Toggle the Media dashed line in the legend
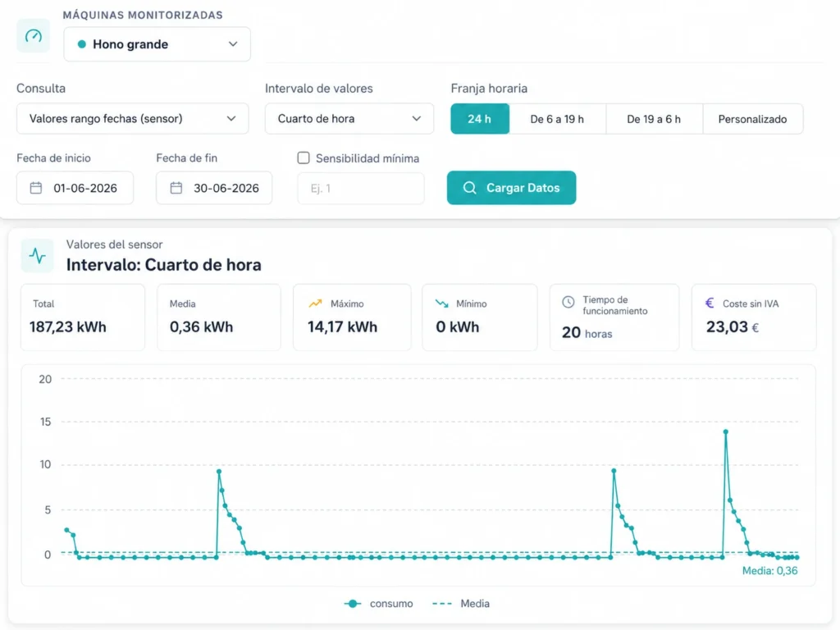The image size is (840, 630). (x=461, y=604)
